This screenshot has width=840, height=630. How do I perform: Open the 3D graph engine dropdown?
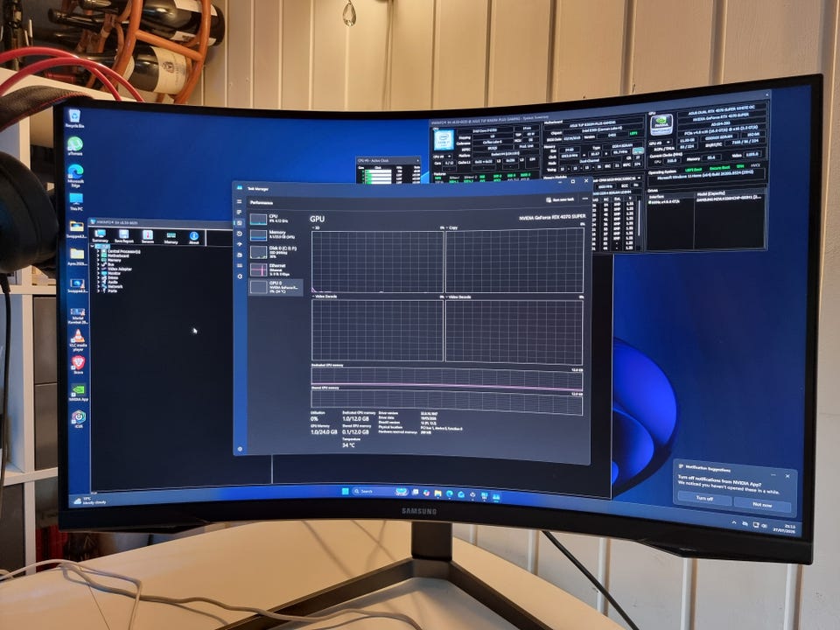[316, 227]
